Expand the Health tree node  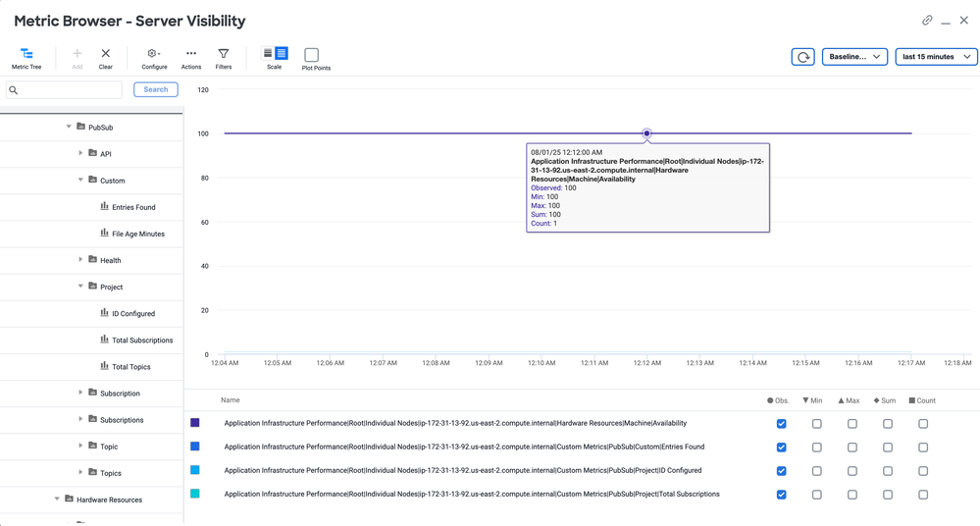pos(80,259)
